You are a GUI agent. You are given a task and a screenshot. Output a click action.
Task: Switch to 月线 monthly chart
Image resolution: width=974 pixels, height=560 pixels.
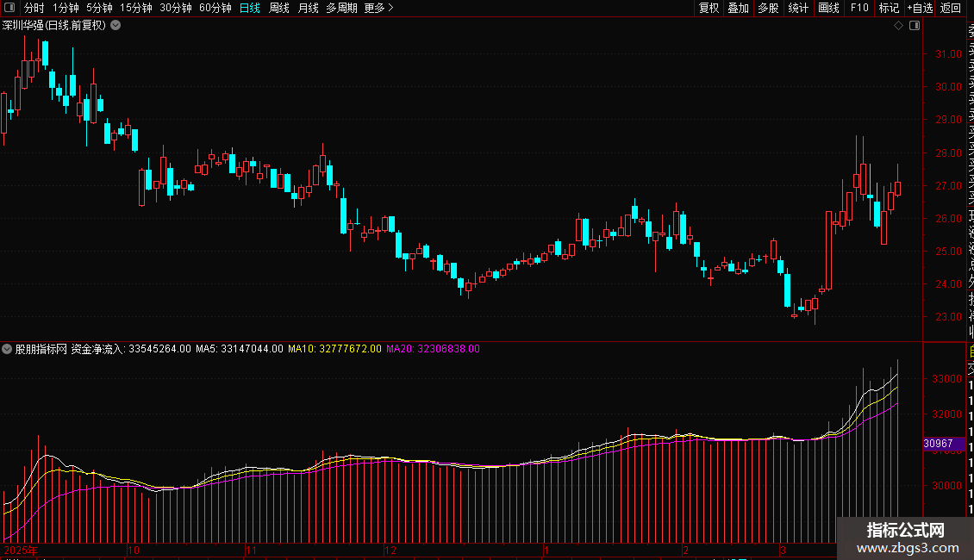coord(308,8)
